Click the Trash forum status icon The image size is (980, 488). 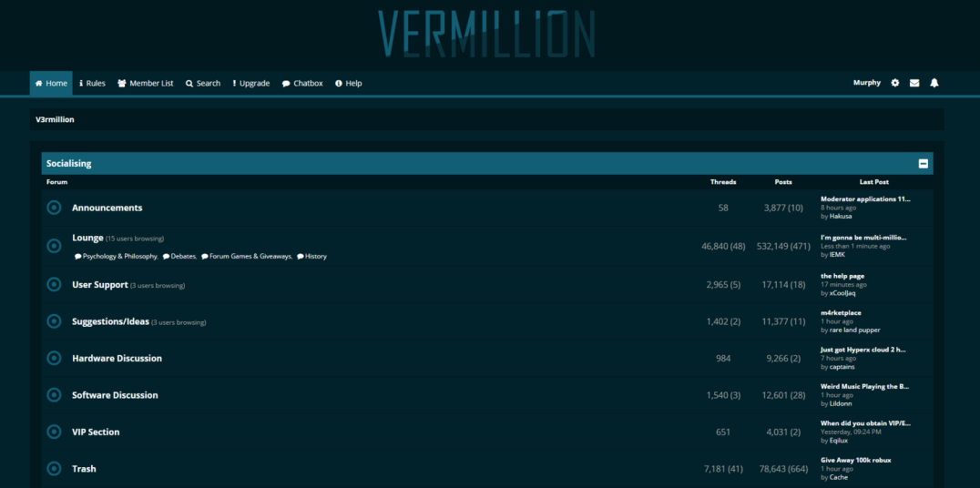[x=55, y=469]
